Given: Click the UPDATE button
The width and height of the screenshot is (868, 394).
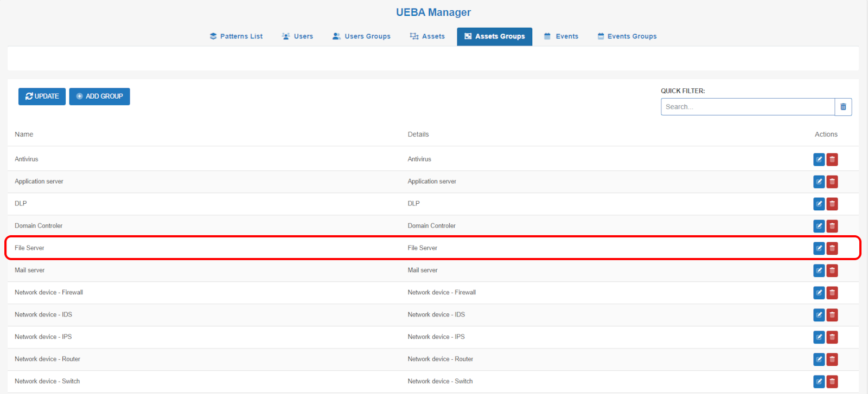Looking at the screenshot, I should point(42,96).
